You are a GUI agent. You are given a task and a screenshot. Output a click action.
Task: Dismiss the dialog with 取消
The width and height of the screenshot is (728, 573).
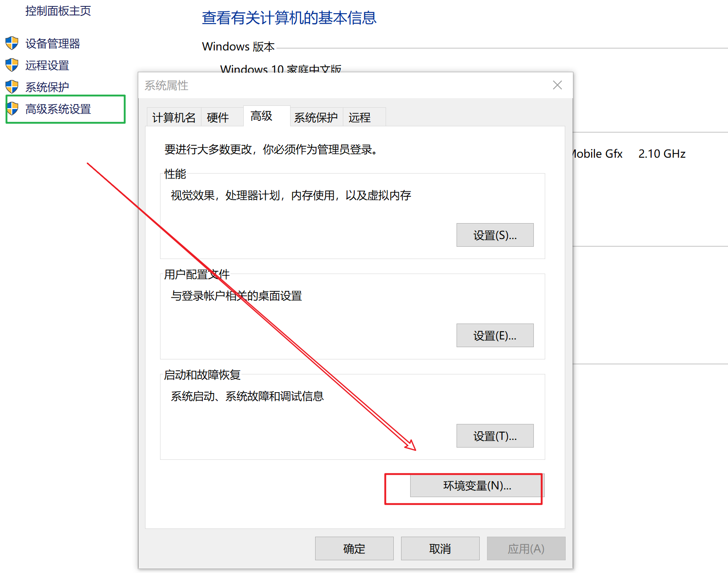(440, 548)
